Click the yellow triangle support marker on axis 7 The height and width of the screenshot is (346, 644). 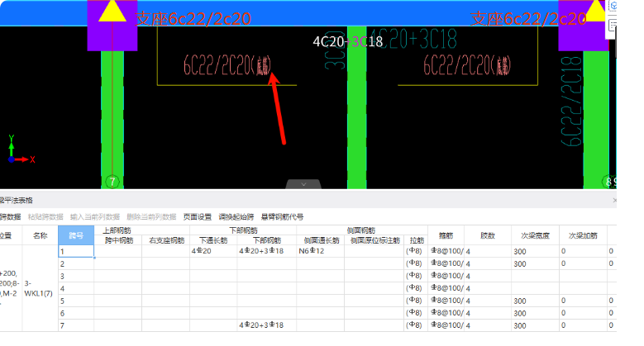pos(112,12)
